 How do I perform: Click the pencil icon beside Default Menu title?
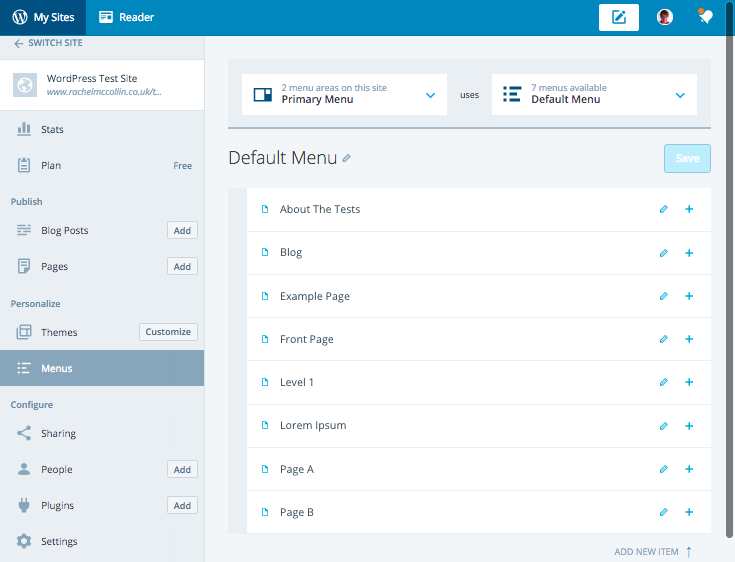point(346,158)
